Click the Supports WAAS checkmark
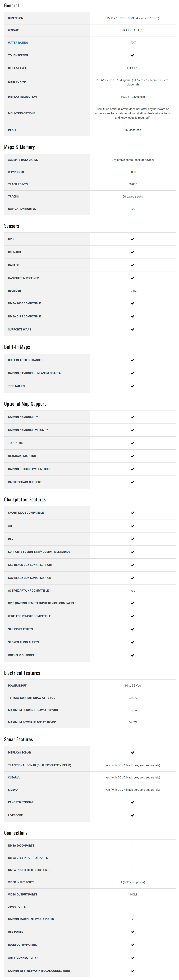Viewport: 179px width, 980px height. pos(133,330)
